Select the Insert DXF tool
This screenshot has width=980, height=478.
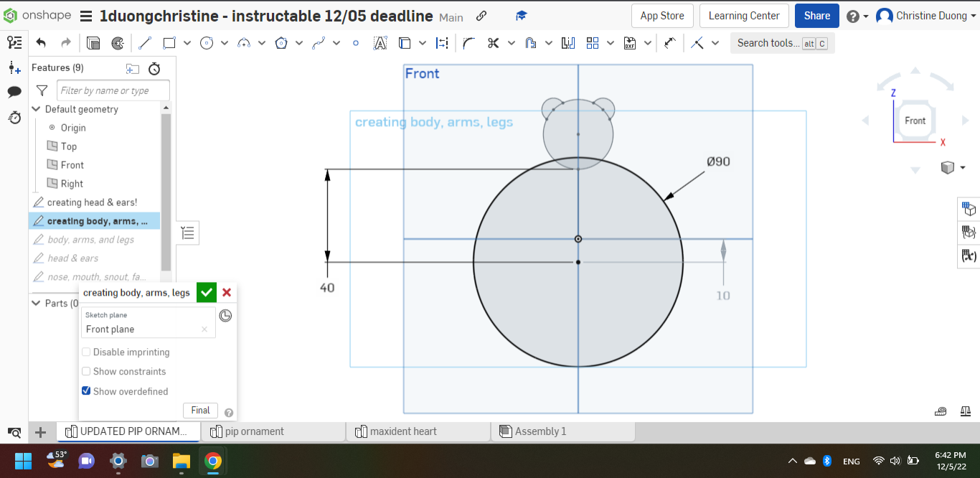pyautogui.click(x=630, y=43)
